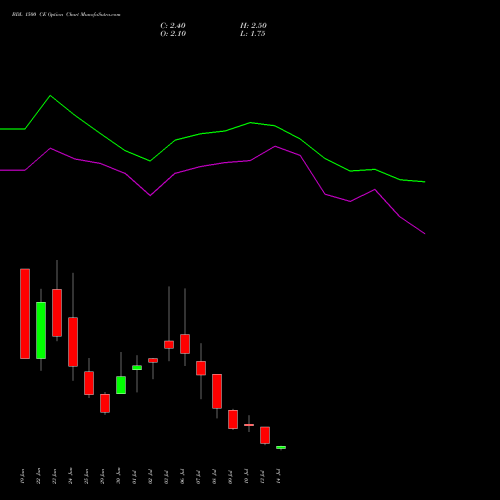This screenshot has height=500, width=500.
Task: Click the CE Option Chart title text
Action: (66, 15)
